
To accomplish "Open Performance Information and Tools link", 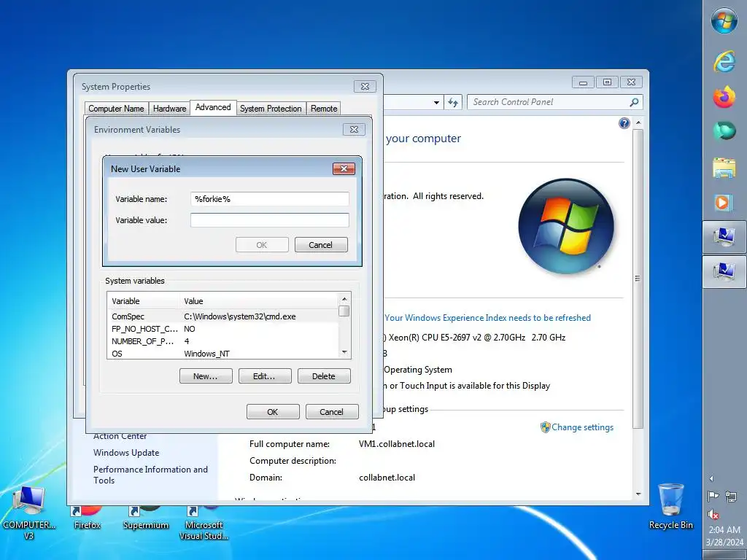I will tap(150, 475).
